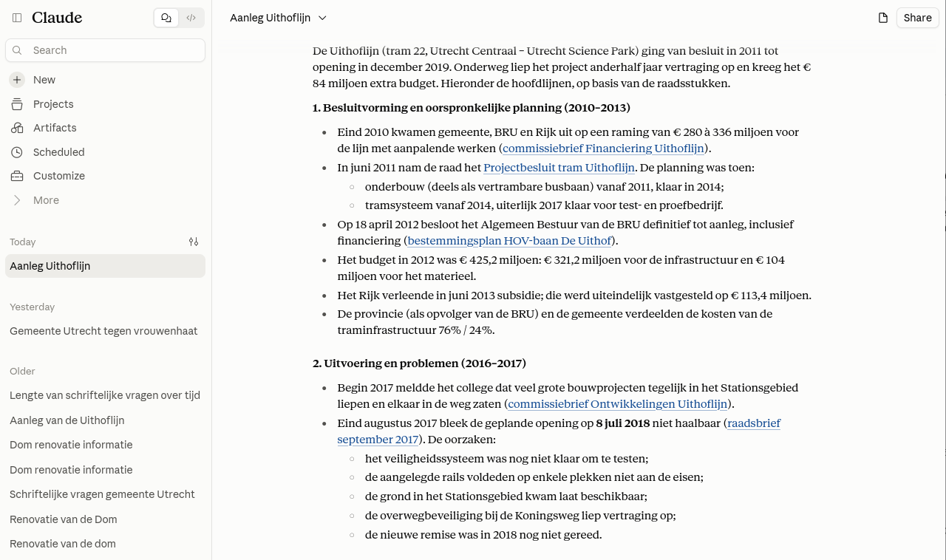Viewport: 946px width, 560px height.
Task: Open the Customize section
Action: (105, 176)
